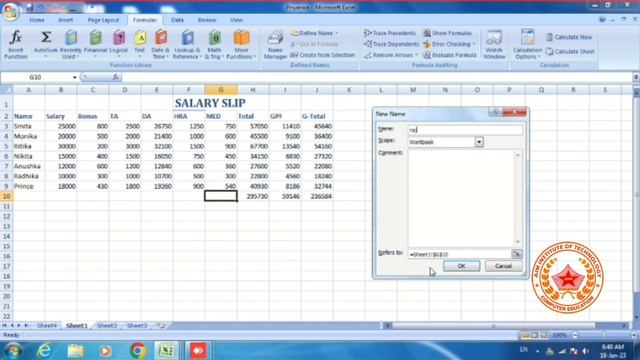This screenshot has height=360, width=640.
Task: Click Evaluate Formula
Action: pos(449,55)
